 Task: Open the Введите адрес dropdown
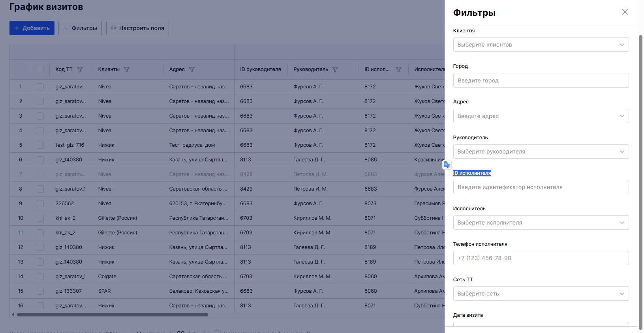541,116
